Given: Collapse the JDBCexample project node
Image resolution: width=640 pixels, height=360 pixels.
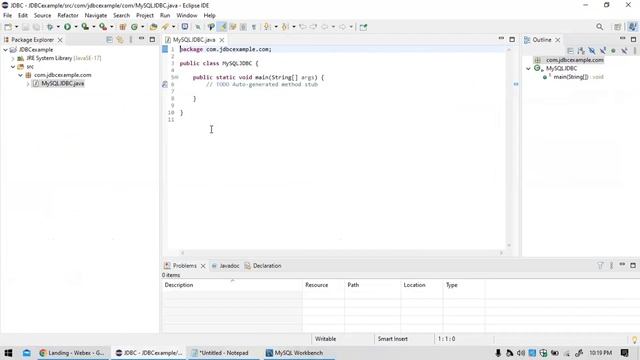Looking at the screenshot, I should pos(5,50).
